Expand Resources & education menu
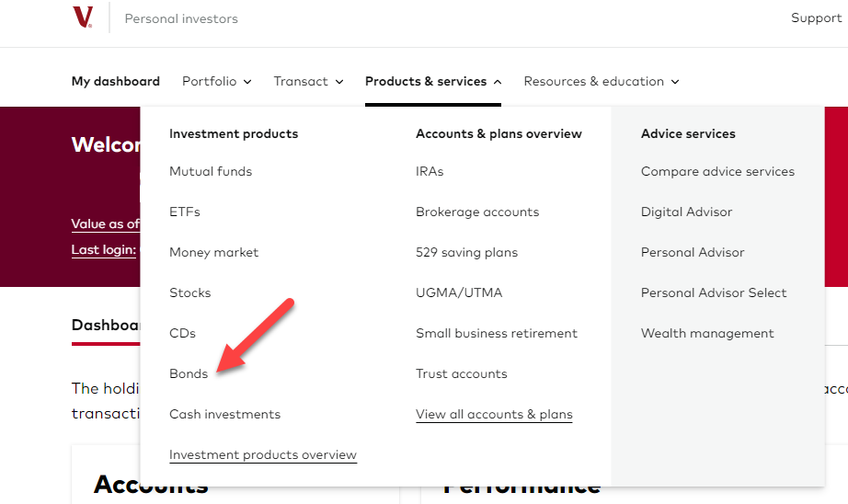Viewport: 848px width, 504px height. pos(602,81)
